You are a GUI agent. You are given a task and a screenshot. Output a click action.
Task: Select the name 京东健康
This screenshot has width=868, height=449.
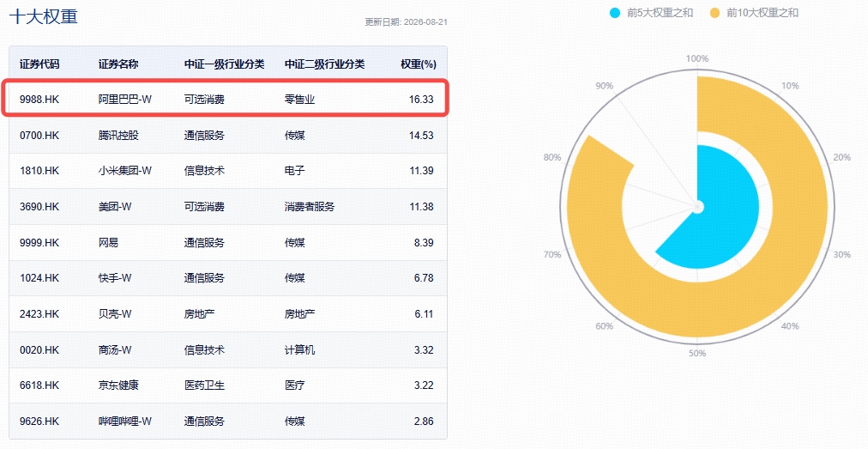point(118,385)
